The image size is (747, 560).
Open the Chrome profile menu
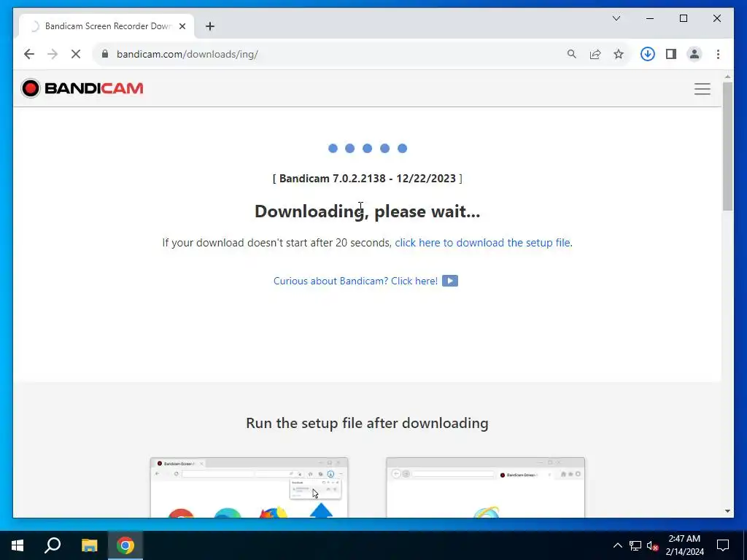[x=694, y=54]
